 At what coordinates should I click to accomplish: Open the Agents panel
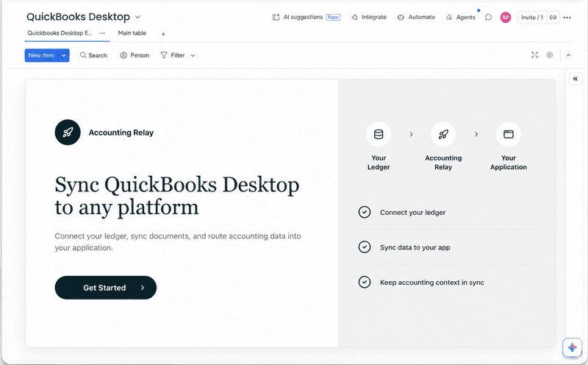(x=461, y=17)
